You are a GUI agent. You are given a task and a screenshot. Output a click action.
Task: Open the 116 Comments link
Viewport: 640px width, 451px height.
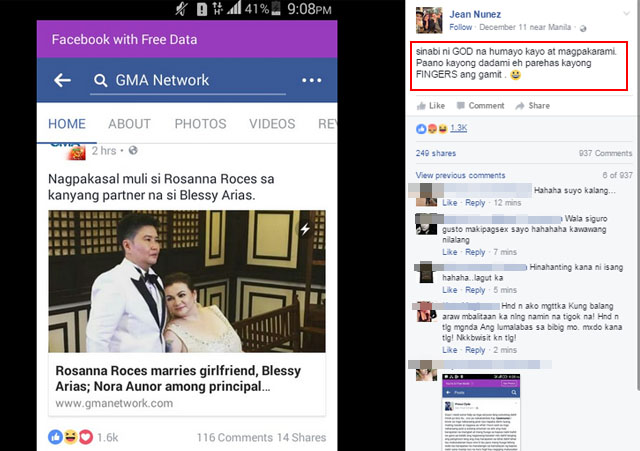click(x=234, y=438)
